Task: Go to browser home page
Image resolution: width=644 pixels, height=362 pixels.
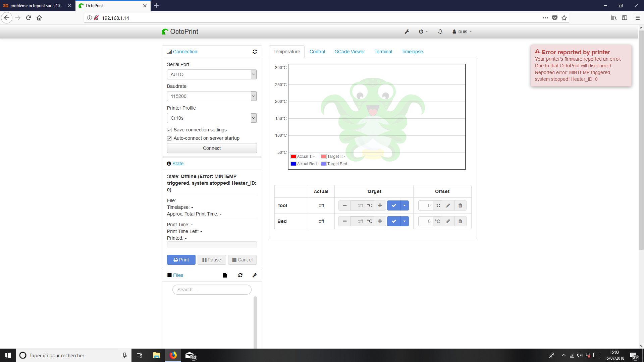Action: 39,18
